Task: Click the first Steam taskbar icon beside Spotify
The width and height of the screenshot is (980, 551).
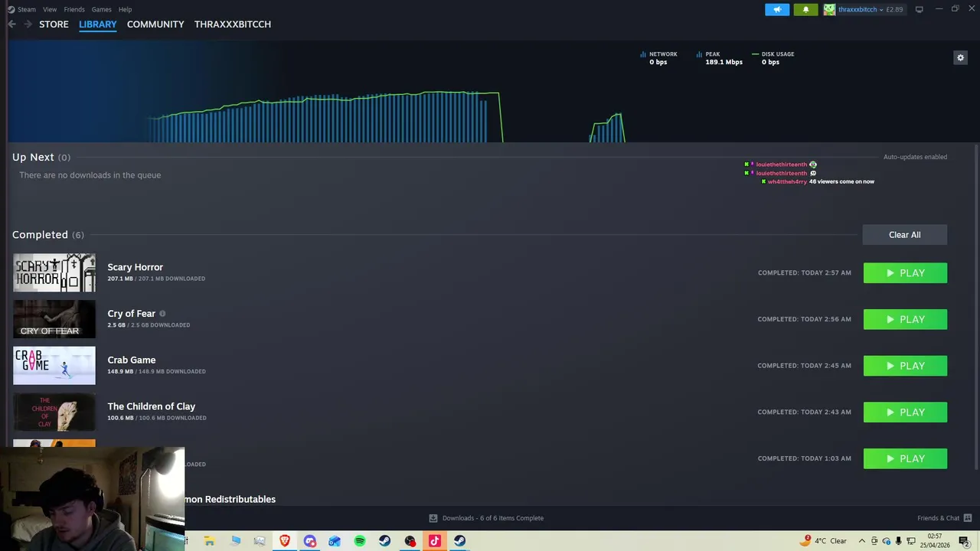Action: [x=384, y=541]
